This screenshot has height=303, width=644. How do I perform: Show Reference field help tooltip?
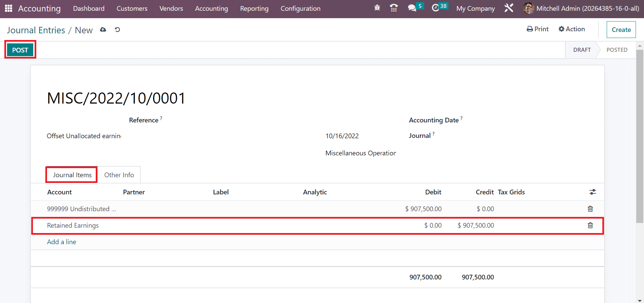pyautogui.click(x=161, y=118)
